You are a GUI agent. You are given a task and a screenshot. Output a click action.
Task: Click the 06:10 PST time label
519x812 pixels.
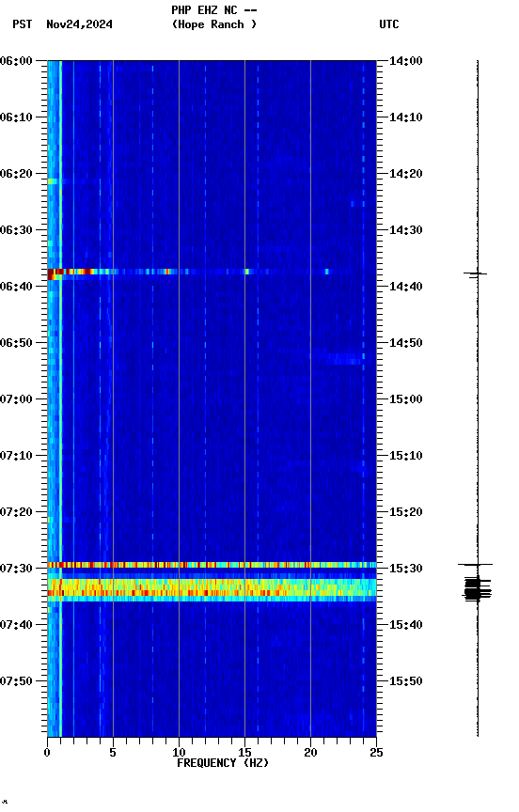(x=16, y=117)
